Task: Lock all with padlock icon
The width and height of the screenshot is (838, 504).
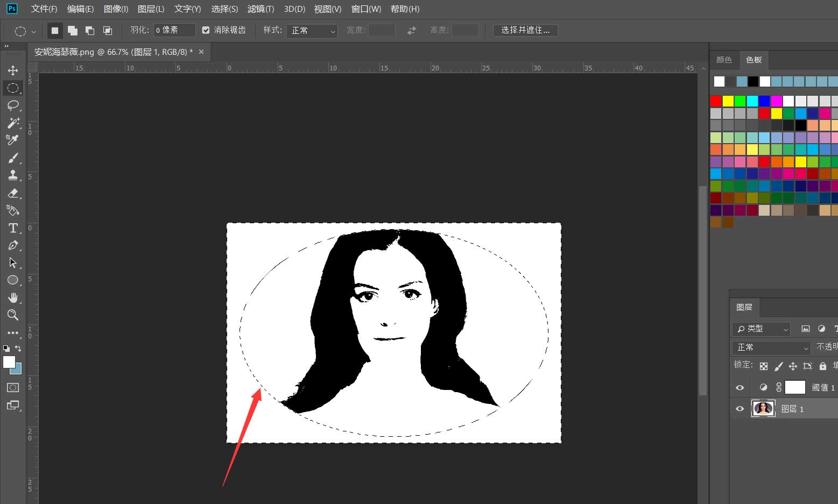Action: pyautogui.click(x=822, y=366)
